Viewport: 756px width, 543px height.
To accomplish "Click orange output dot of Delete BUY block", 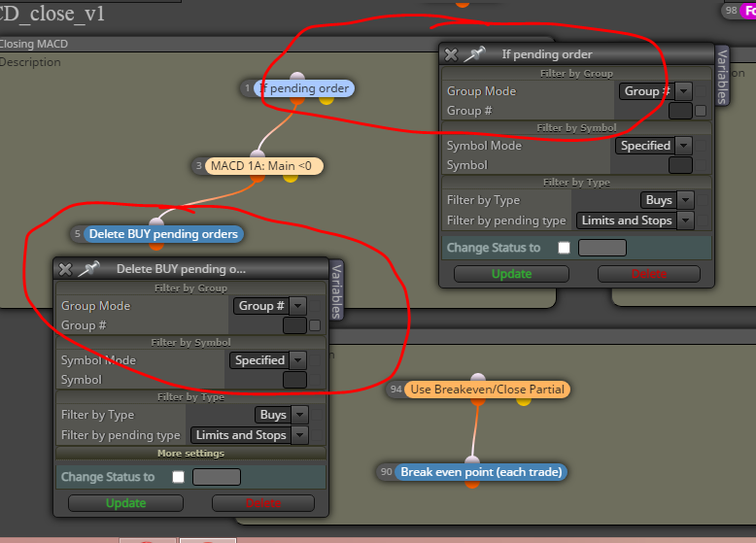I will pyautogui.click(x=156, y=246).
